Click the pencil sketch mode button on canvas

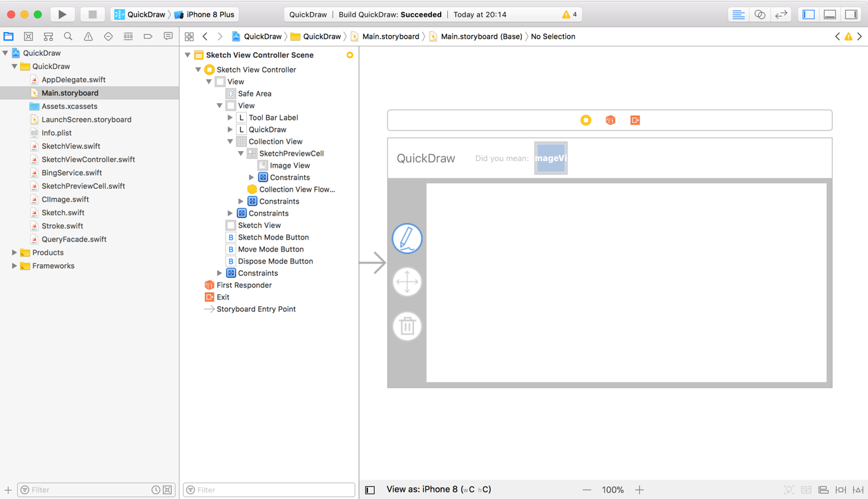click(407, 239)
